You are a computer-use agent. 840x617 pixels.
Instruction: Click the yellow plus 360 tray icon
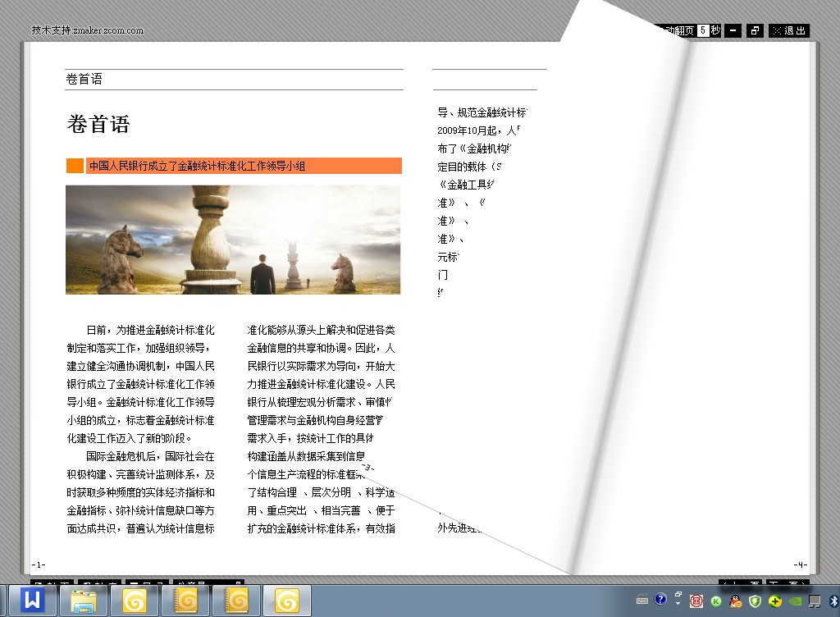pos(775,601)
